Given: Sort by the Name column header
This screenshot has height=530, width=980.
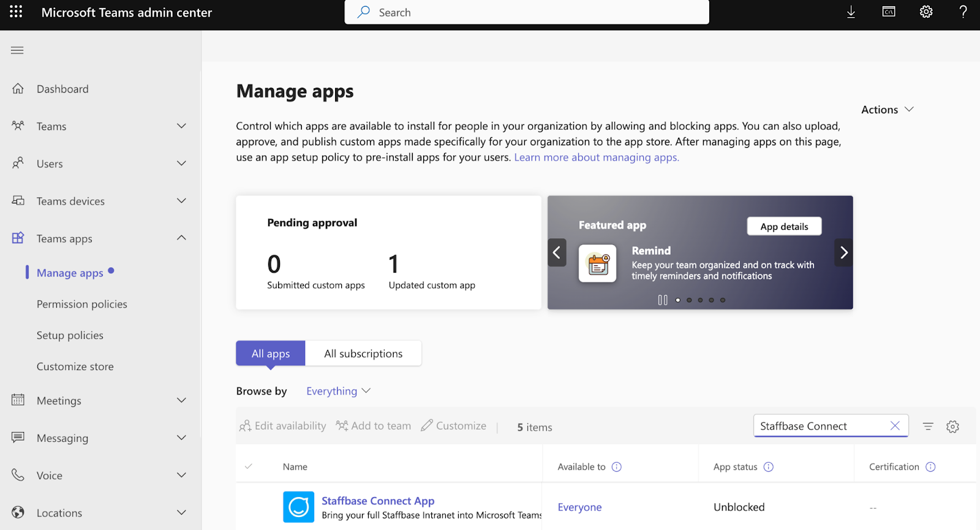Looking at the screenshot, I should pyautogui.click(x=295, y=467).
